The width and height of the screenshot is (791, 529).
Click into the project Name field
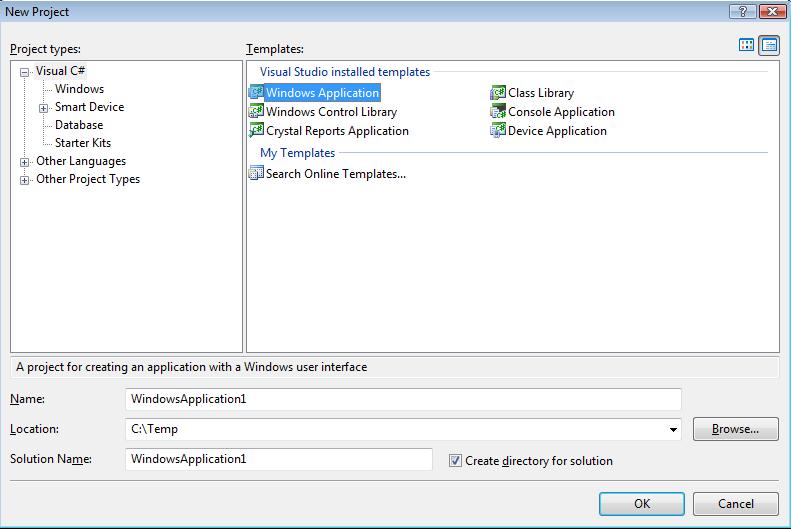[403, 399]
